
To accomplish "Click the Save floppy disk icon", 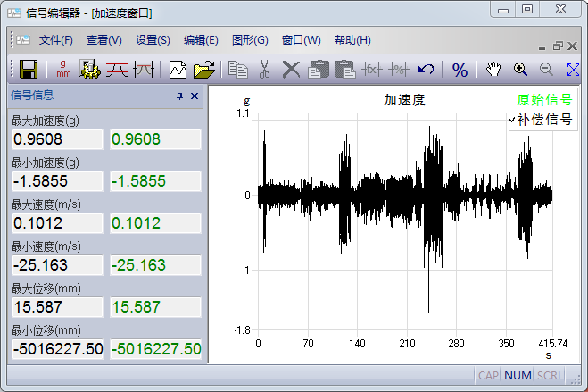I will coord(27,69).
